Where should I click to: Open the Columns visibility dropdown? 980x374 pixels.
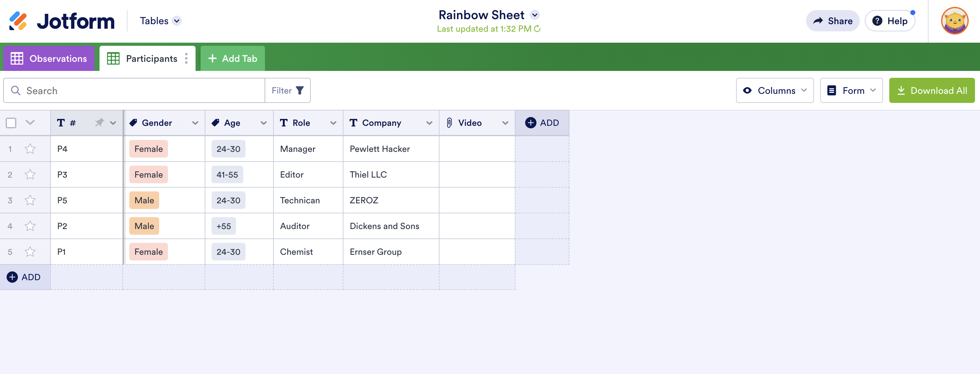click(x=775, y=90)
